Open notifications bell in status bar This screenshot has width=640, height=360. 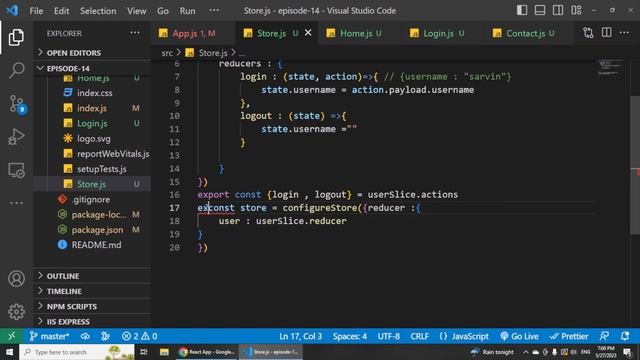[624, 336]
